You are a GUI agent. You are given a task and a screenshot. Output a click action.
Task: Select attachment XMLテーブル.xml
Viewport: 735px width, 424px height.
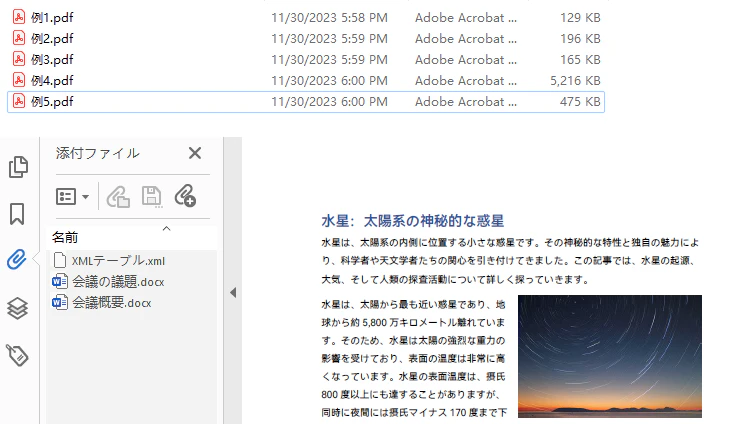(x=118, y=260)
